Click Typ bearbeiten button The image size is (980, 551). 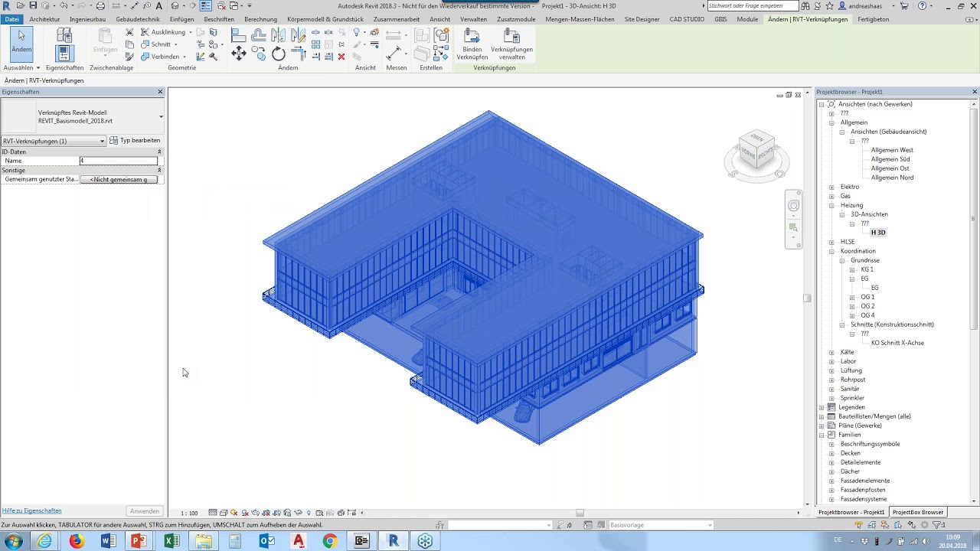(x=135, y=141)
